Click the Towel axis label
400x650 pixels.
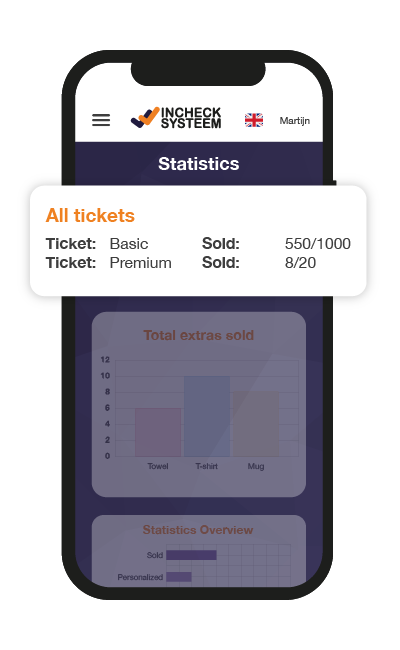pyautogui.click(x=158, y=466)
